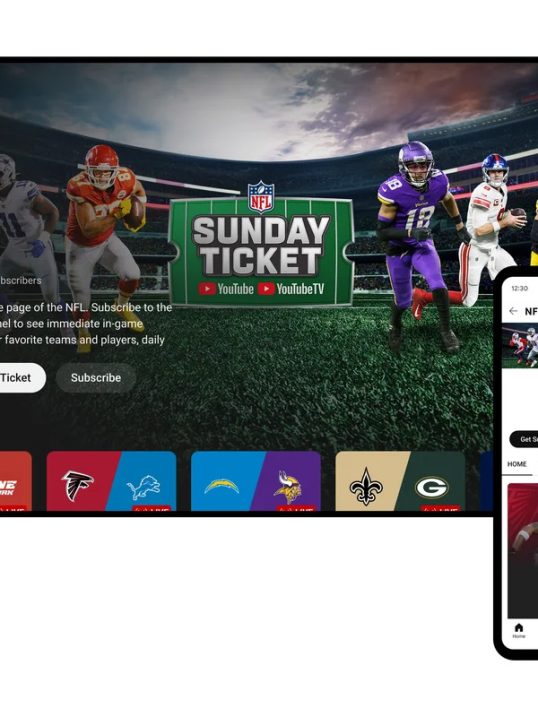Open the partially visible red network tile
Image resolution: width=538 pixels, height=717 pixels.
[x=16, y=481]
